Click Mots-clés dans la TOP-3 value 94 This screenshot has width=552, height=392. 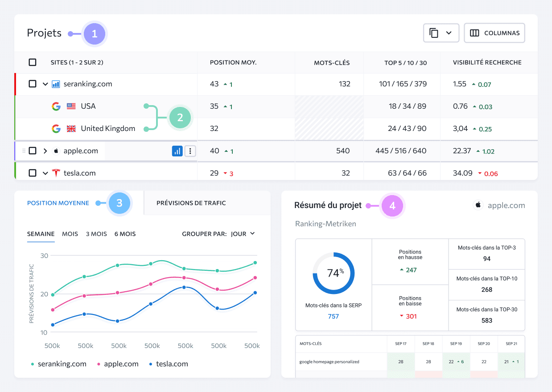(487, 258)
